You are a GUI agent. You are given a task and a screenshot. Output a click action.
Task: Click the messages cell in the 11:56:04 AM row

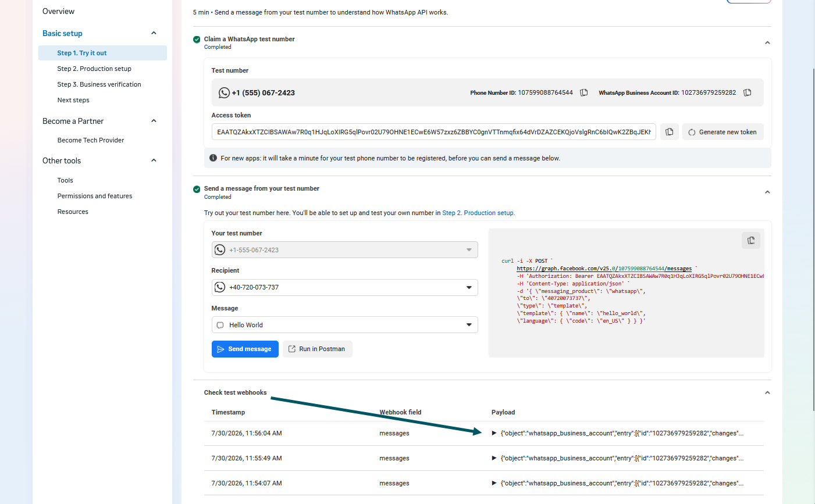click(x=394, y=433)
